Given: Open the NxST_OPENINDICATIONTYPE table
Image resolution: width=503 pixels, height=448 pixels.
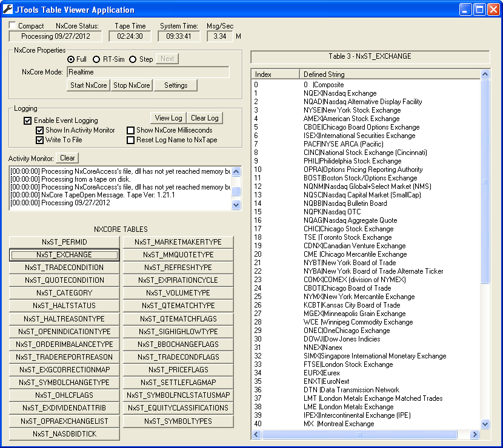Looking at the screenshot, I should coord(64,332).
